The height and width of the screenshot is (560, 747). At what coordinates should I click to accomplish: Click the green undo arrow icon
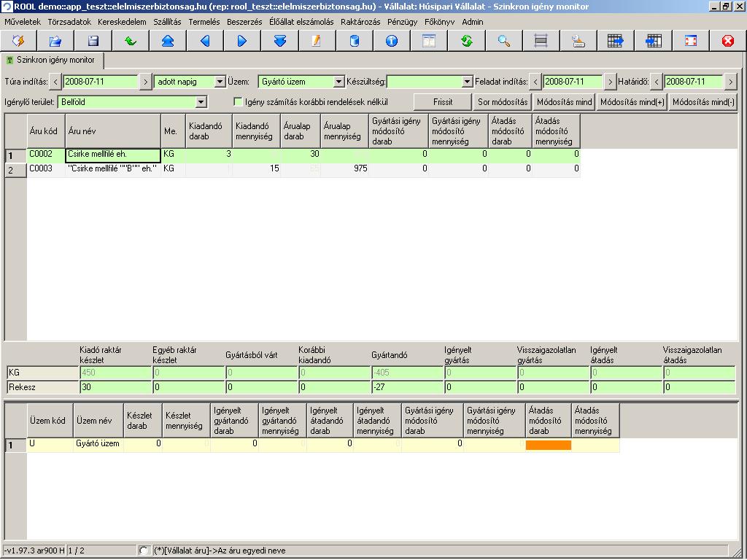tap(131, 41)
